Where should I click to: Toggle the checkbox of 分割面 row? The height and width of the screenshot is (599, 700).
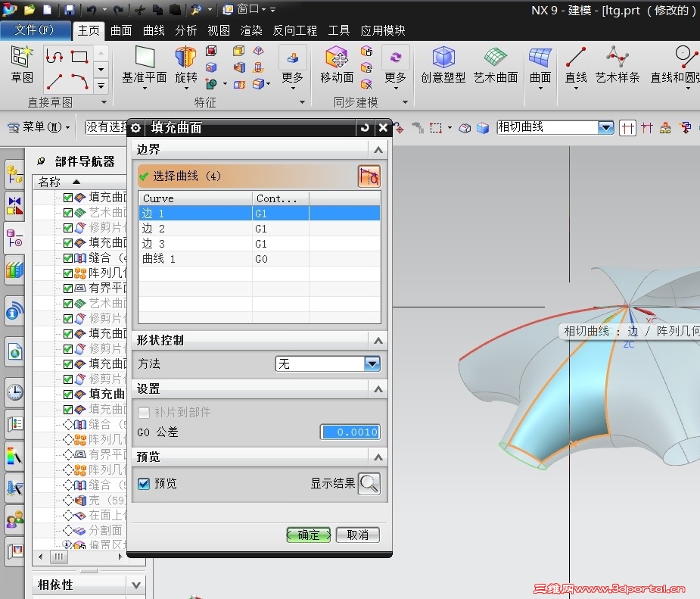(x=68, y=531)
